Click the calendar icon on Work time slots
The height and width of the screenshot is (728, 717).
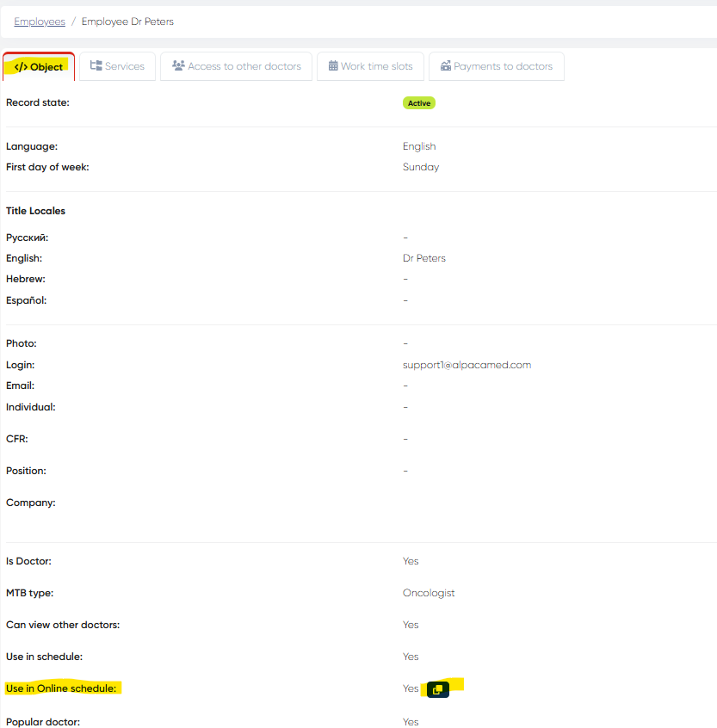(333, 66)
